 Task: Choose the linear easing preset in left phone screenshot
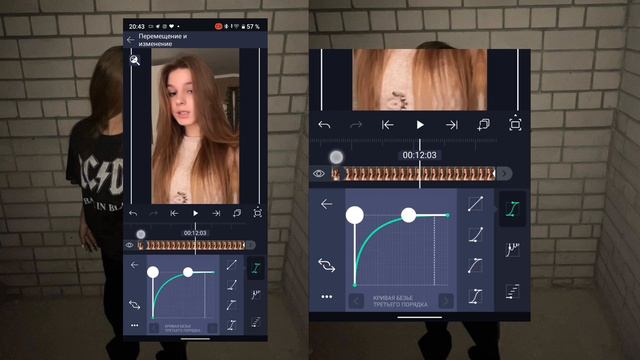click(231, 264)
